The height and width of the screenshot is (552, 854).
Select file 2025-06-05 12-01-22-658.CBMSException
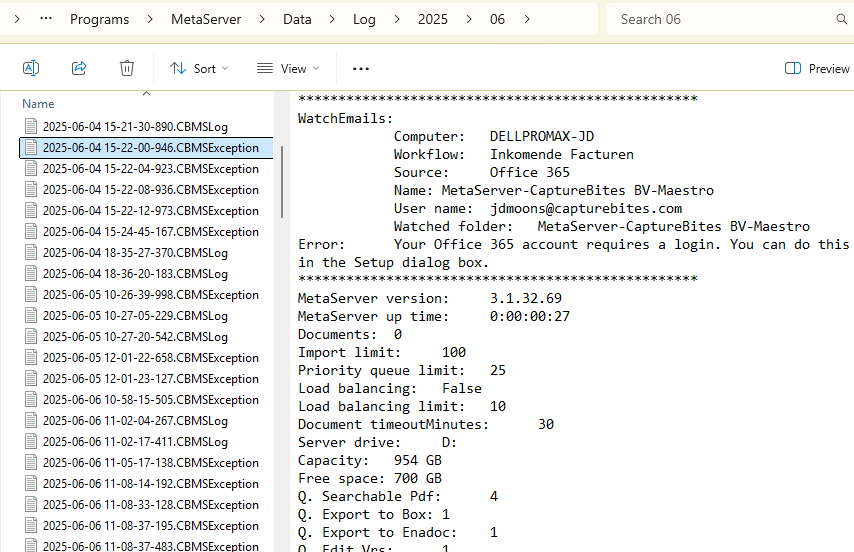tap(150, 358)
